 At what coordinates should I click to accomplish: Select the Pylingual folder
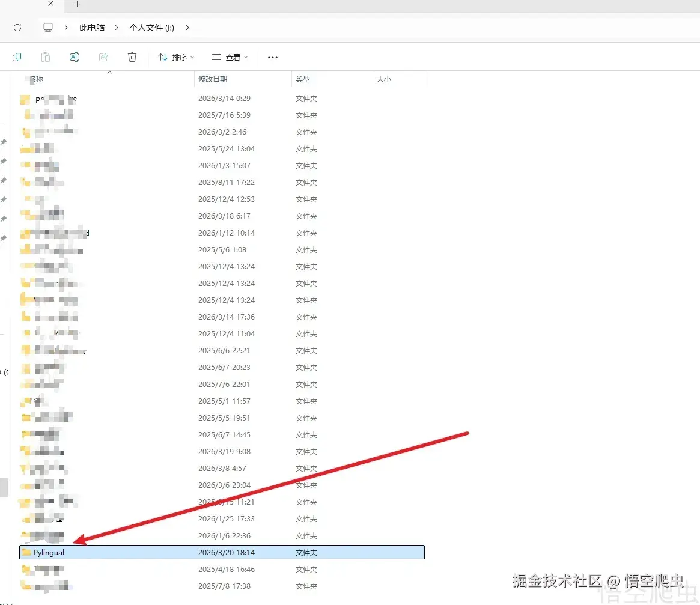click(x=222, y=552)
